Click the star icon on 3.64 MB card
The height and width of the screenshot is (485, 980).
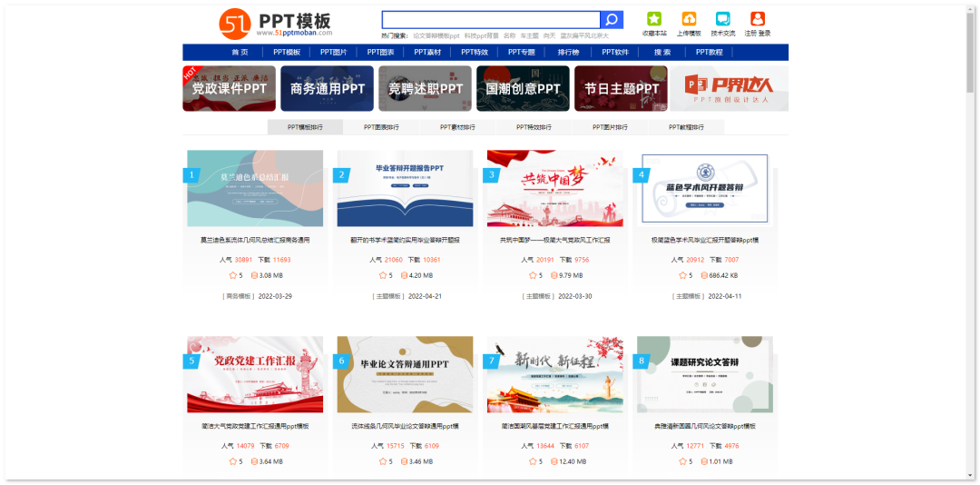coord(232,462)
